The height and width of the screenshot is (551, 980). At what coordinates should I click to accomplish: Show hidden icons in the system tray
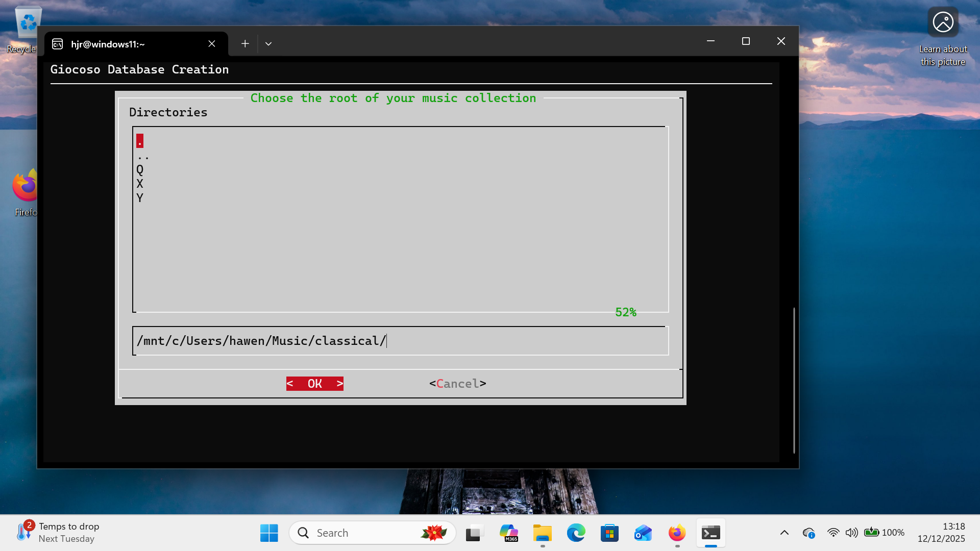pyautogui.click(x=785, y=532)
